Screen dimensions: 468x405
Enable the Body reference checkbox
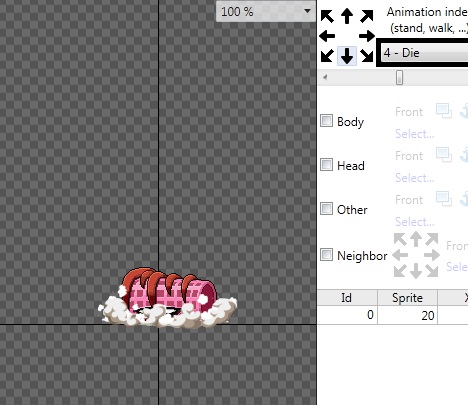tap(326, 121)
